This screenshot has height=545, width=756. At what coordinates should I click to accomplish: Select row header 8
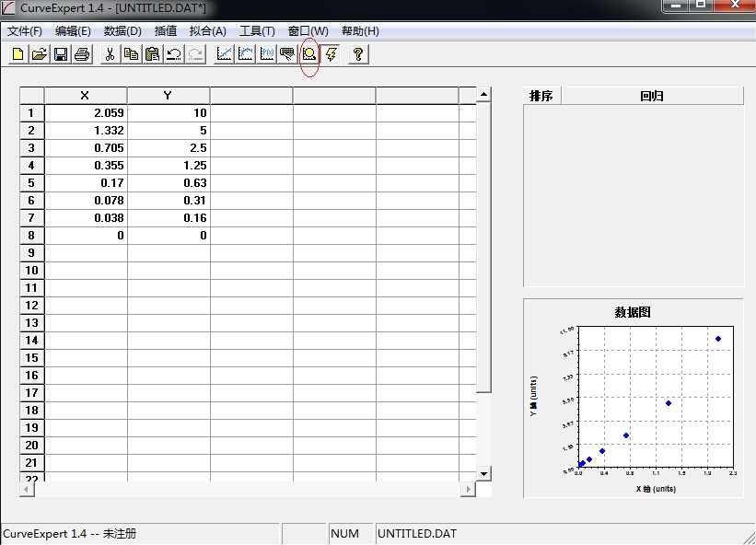point(32,236)
